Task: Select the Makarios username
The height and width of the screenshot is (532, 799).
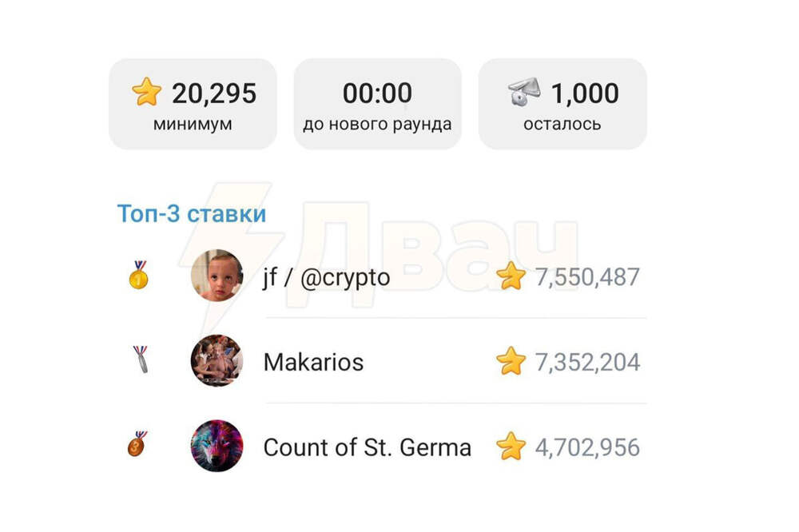Action: pyautogui.click(x=313, y=362)
